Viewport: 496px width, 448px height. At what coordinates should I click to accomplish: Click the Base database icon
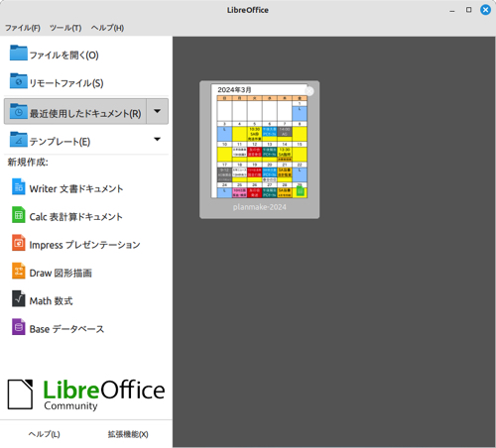19,327
